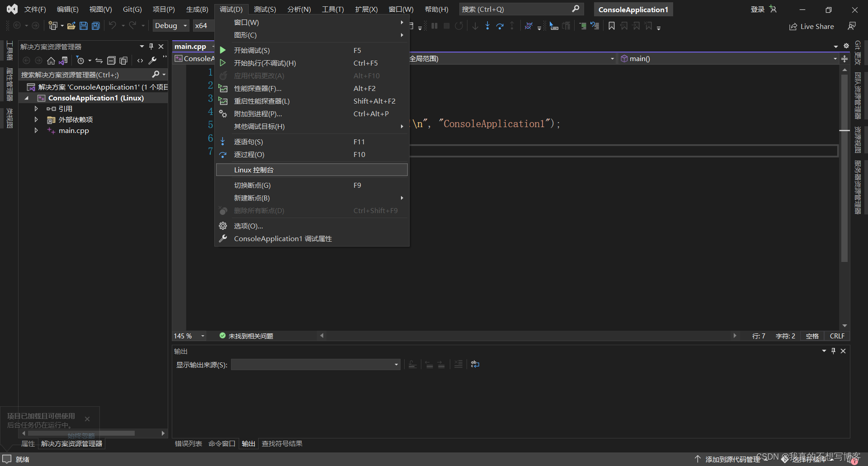Switch to the 错误列表 tab
Viewport: 868px width, 466px height.
click(188, 443)
